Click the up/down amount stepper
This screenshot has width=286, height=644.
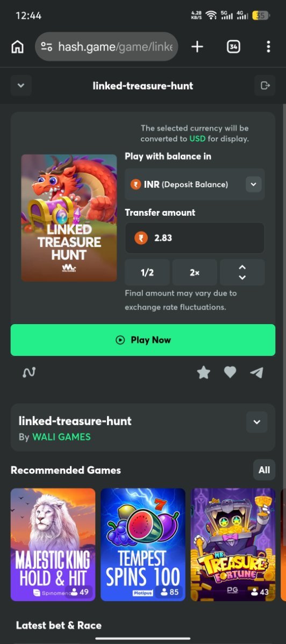242,273
